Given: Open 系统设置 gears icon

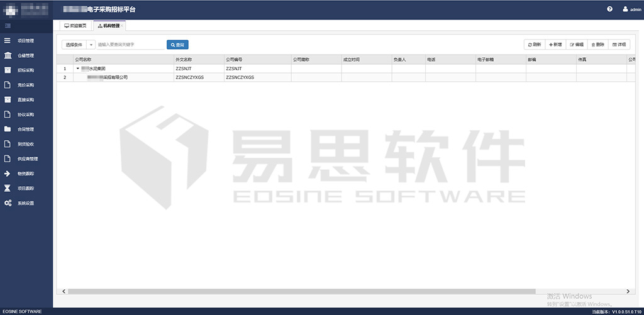Looking at the screenshot, I should click(x=8, y=203).
